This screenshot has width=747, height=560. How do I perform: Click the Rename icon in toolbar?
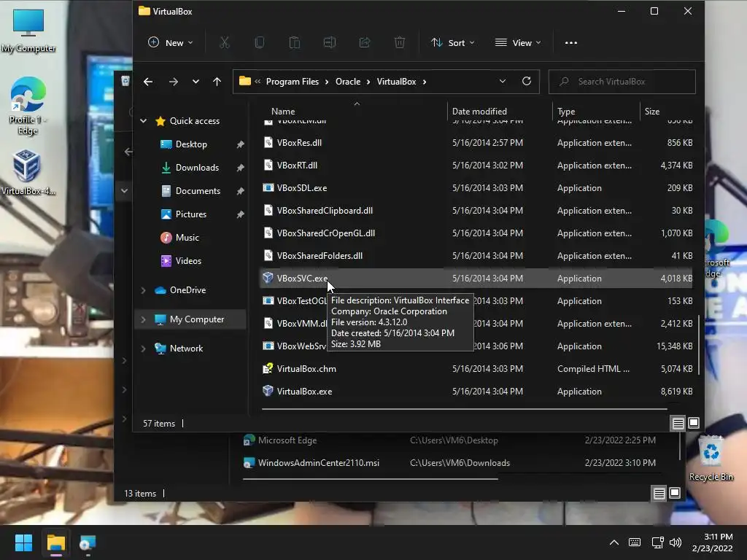click(x=330, y=43)
